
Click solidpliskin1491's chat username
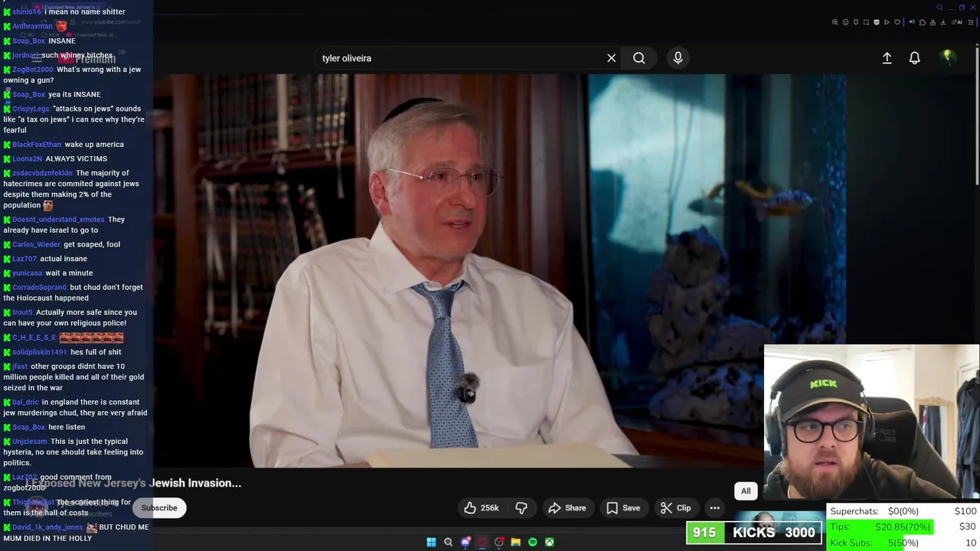[x=40, y=353]
